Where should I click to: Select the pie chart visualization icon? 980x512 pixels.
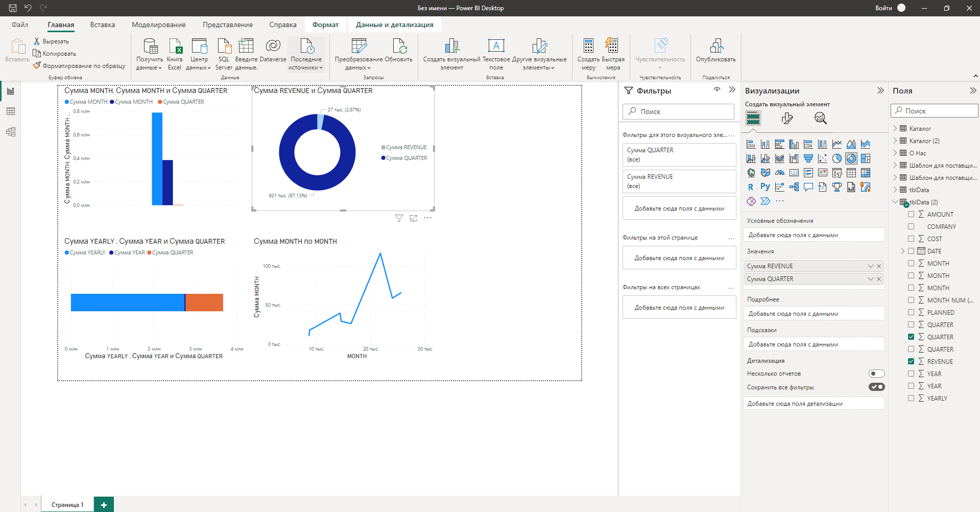tap(836, 158)
